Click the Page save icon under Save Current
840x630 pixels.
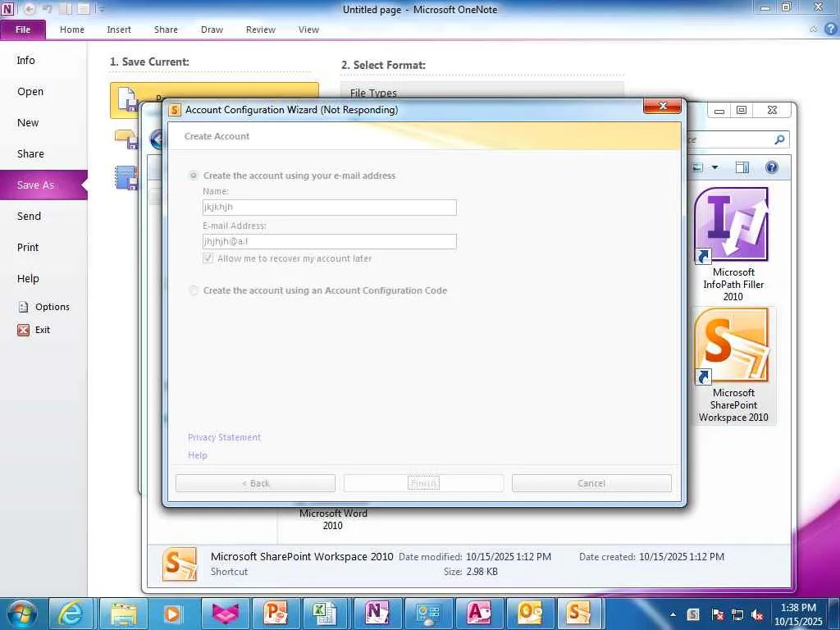click(127, 99)
